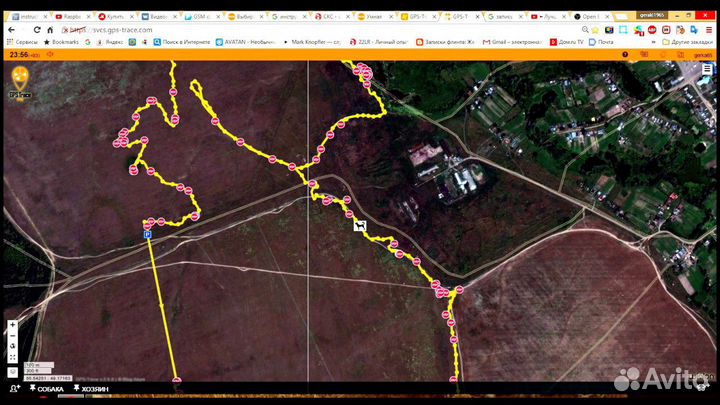Switch to the Умная tab
Viewport: 720px width, 405px height.
374,16
